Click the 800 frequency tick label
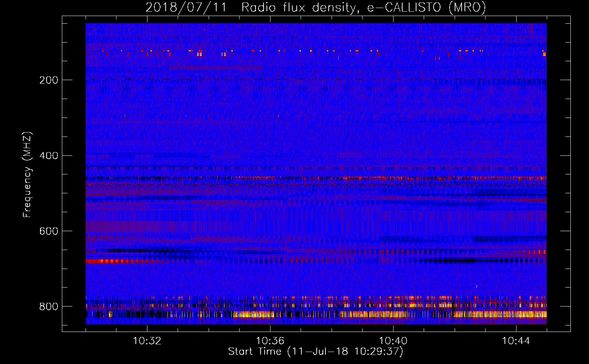This screenshot has width=589, height=364. [49, 306]
